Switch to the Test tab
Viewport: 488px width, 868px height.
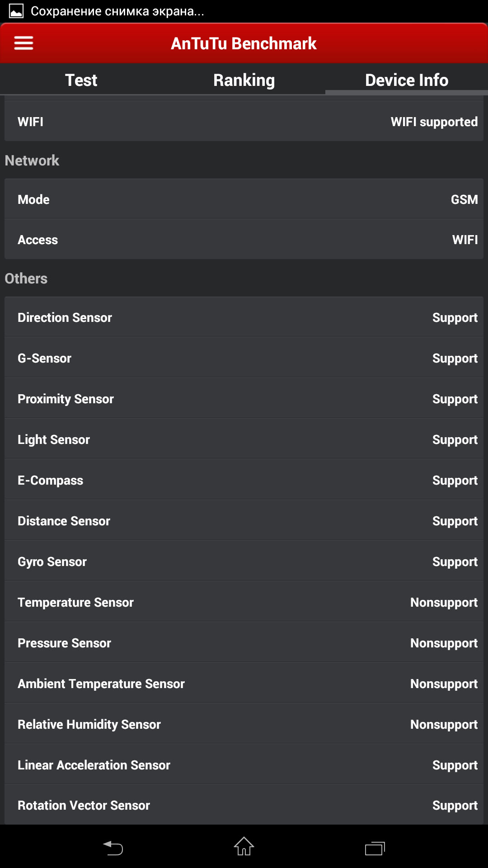point(81,80)
